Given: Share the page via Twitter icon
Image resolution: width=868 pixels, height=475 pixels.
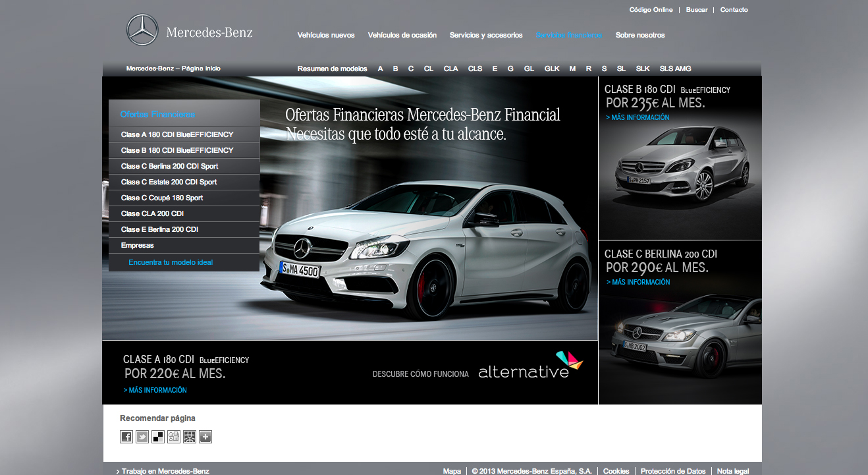Looking at the screenshot, I should [x=142, y=437].
